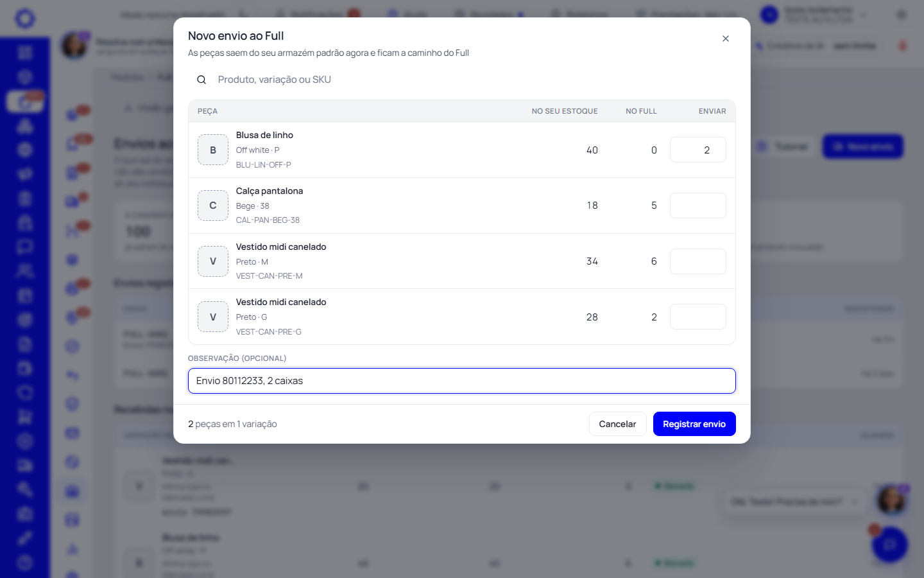The height and width of the screenshot is (578, 924).
Task: Click the SKU text 'CAL-PAN-BEG-38'
Action: click(268, 220)
